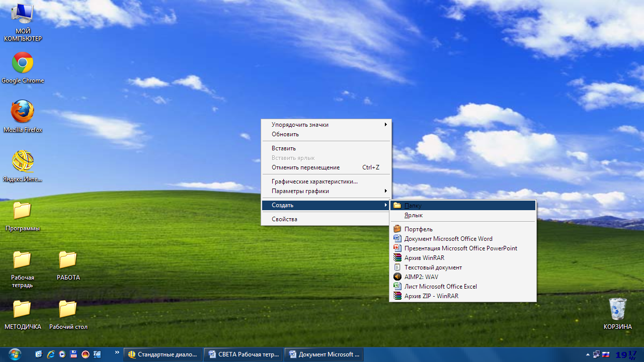Viewport: 644px width, 362px height.
Task: Create new Архив WinRAR item
Action: [x=463, y=258]
